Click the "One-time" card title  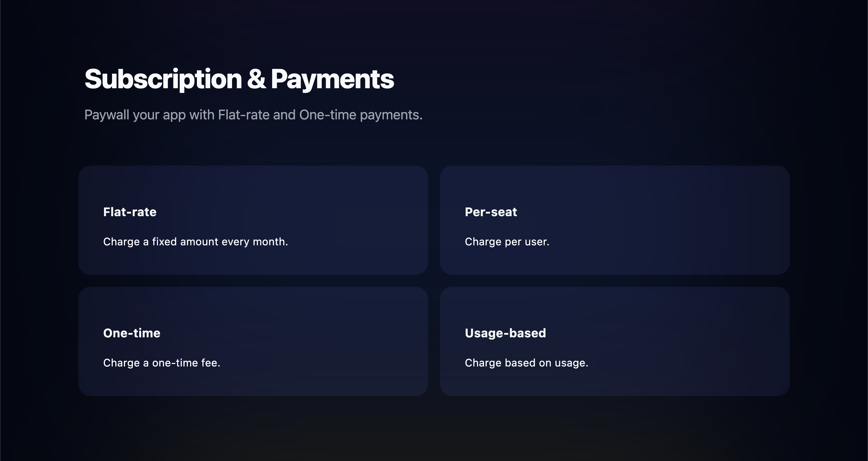point(132,333)
